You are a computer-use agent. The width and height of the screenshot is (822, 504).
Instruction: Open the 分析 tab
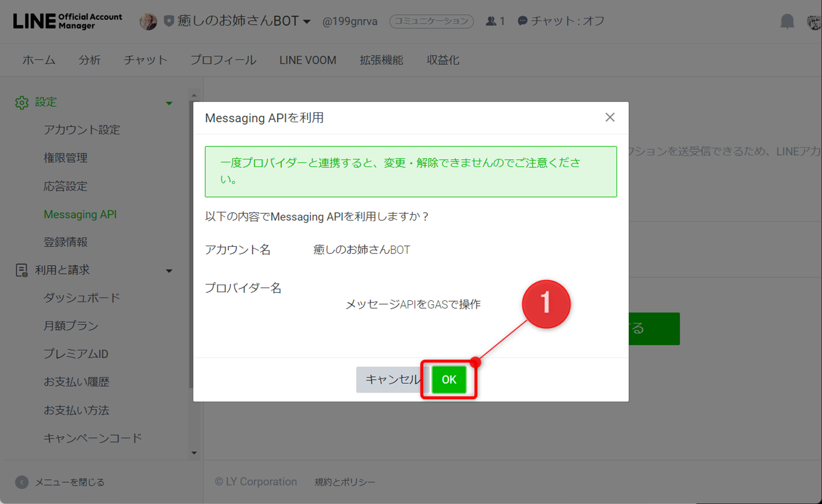tap(89, 60)
